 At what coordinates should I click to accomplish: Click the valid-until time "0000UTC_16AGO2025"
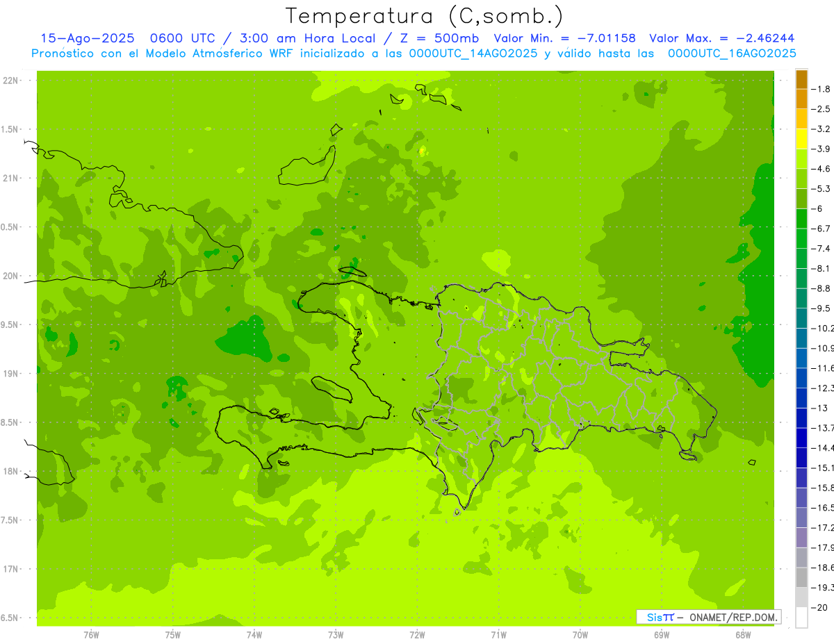(732, 53)
